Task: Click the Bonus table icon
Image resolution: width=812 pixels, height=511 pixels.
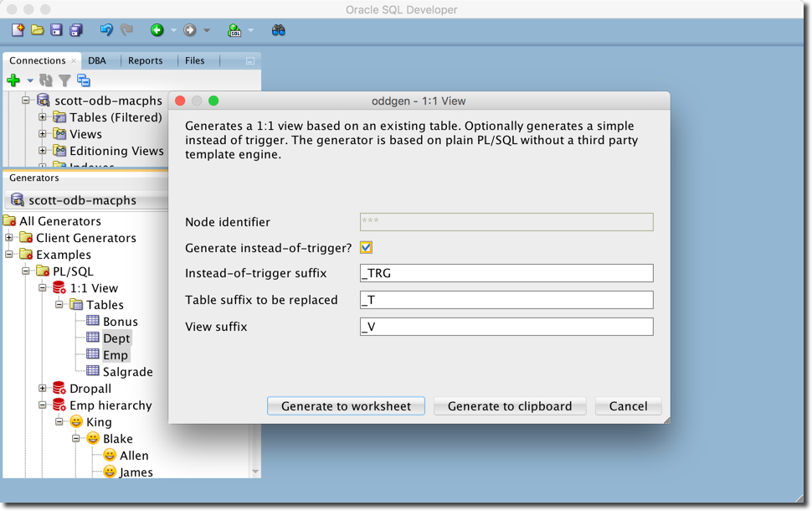Action: pyautogui.click(x=93, y=321)
